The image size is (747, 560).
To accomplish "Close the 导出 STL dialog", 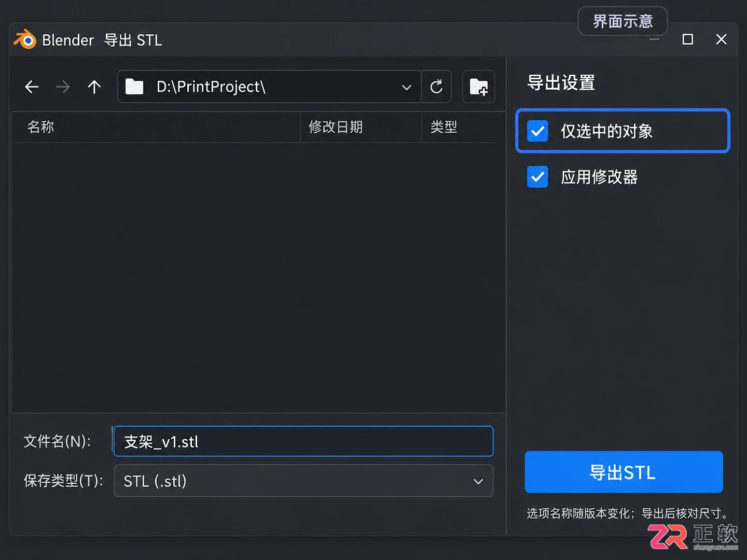I will click(x=721, y=39).
